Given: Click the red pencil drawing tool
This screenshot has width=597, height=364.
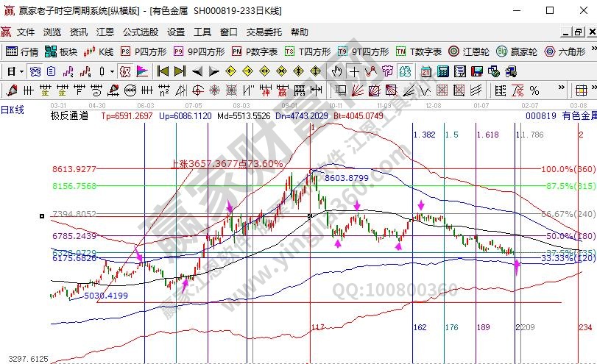Looking at the screenshot, I should 11,90.
